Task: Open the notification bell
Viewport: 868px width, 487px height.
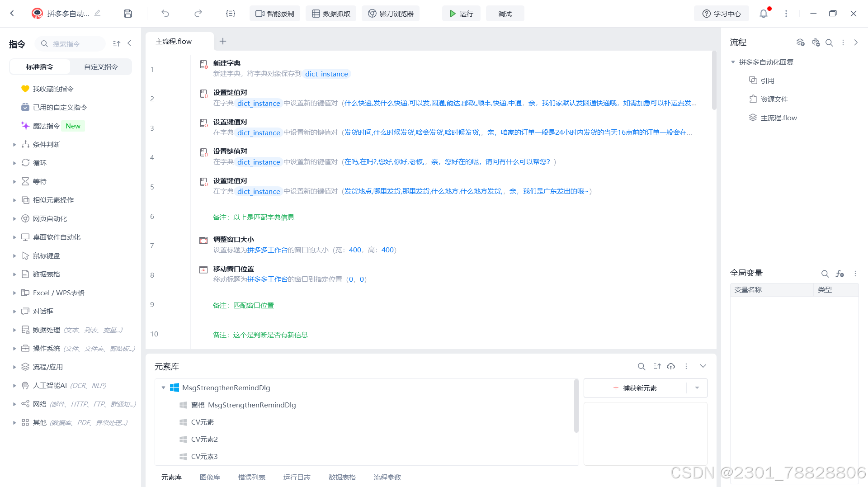Action: (x=764, y=14)
